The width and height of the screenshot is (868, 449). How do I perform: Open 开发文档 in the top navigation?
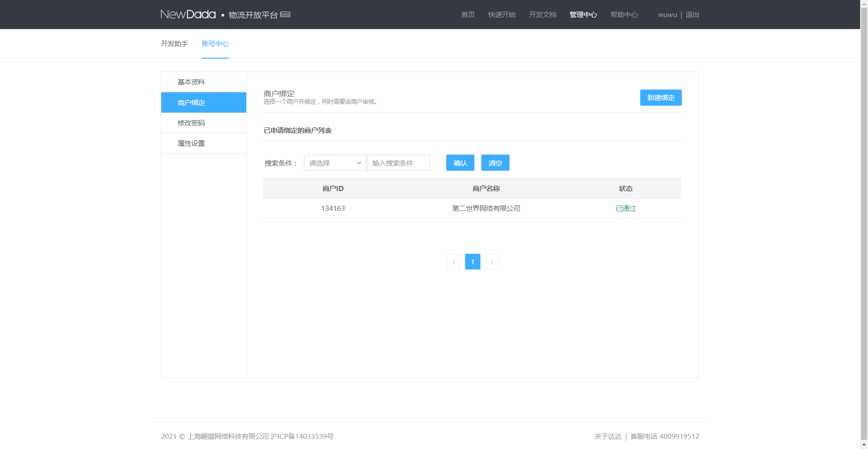pyautogui.click(x=542, y=15)
